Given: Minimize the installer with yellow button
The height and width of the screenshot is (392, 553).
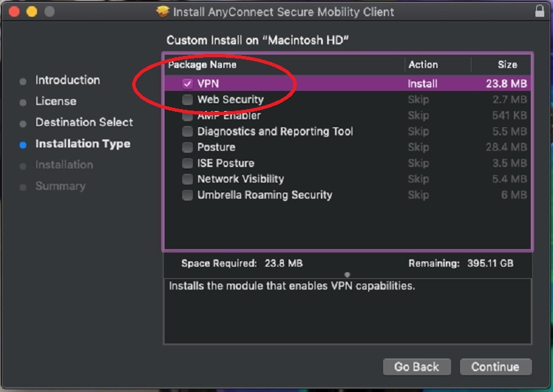Looking at the screenshot, I should pos(32,11).
